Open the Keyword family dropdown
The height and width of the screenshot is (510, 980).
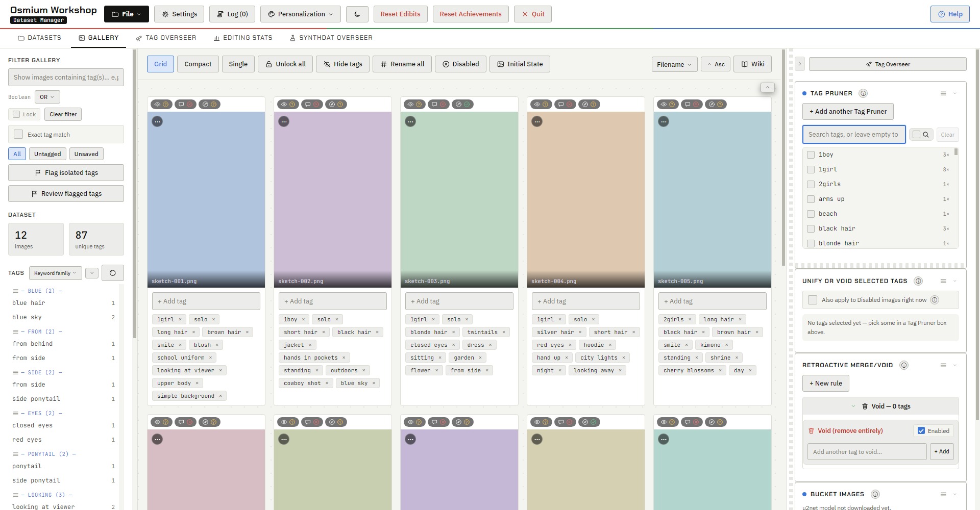[55, 273]
